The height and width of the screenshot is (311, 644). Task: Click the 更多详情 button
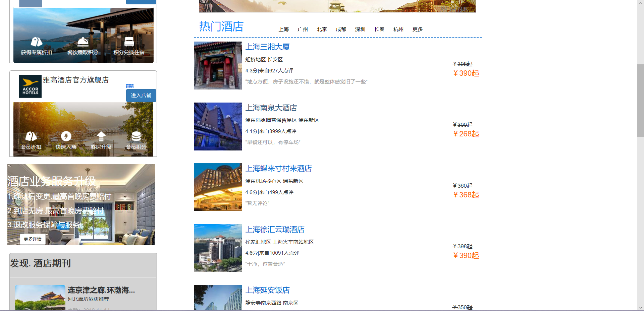click(33, 239)
